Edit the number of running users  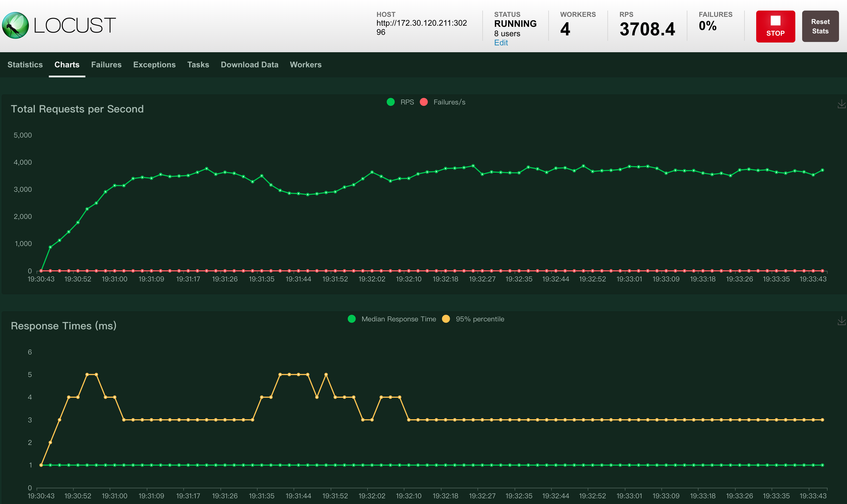(x=501, y=43)
